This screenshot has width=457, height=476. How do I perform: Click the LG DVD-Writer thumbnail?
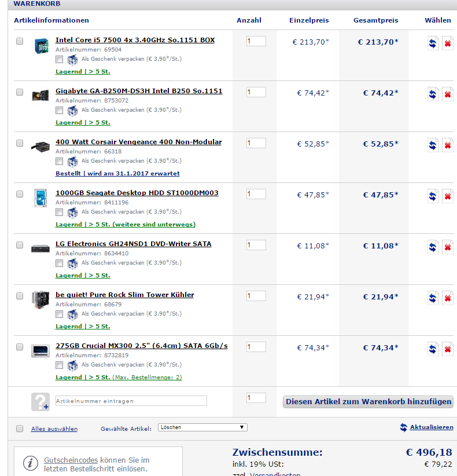pos(40,248)
